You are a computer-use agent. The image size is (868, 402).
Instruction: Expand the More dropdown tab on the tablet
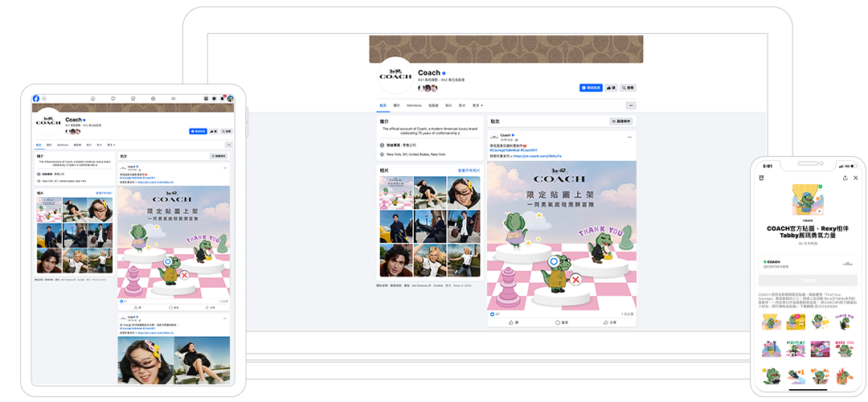[112, 145]
